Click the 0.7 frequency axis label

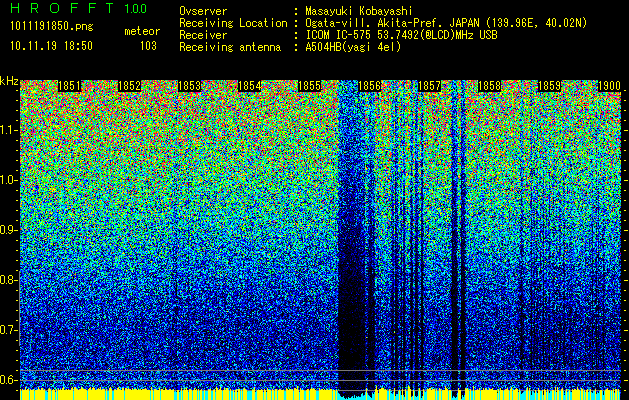coord(8,330)
